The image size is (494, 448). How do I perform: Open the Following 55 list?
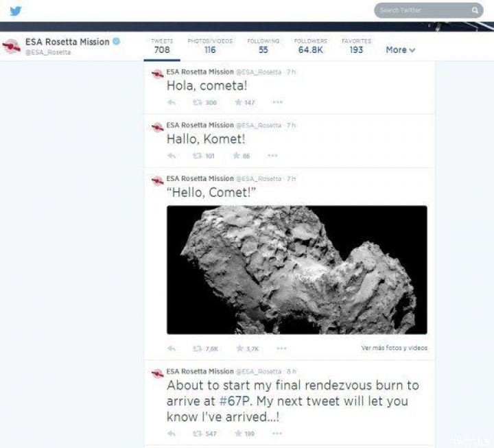(x=263, y=46)
